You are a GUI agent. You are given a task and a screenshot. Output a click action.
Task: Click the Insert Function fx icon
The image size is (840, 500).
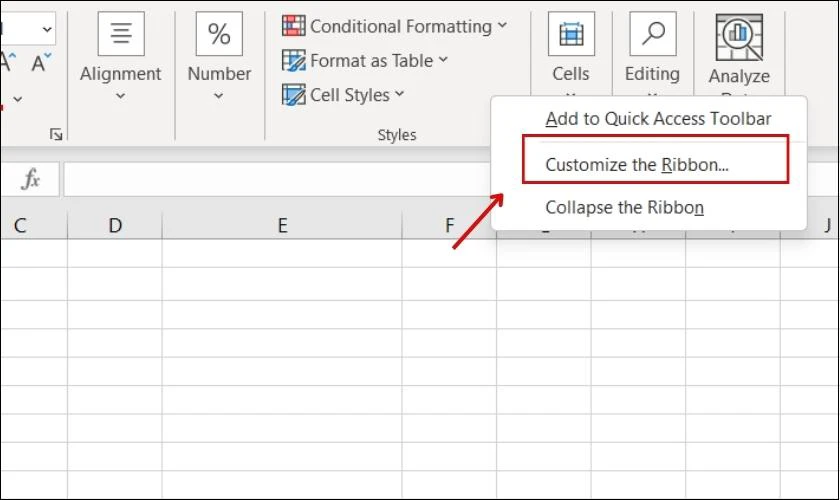point(31,178)
